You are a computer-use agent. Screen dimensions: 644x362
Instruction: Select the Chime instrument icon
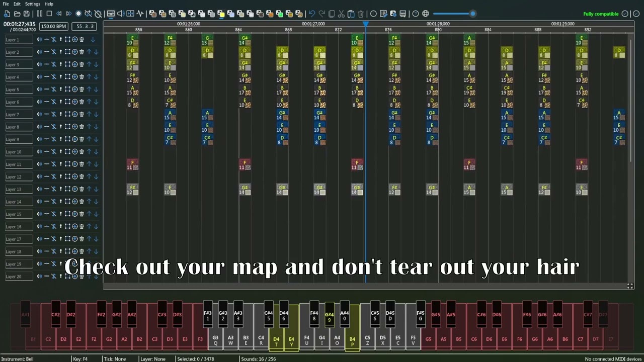[x=230, y=14]
